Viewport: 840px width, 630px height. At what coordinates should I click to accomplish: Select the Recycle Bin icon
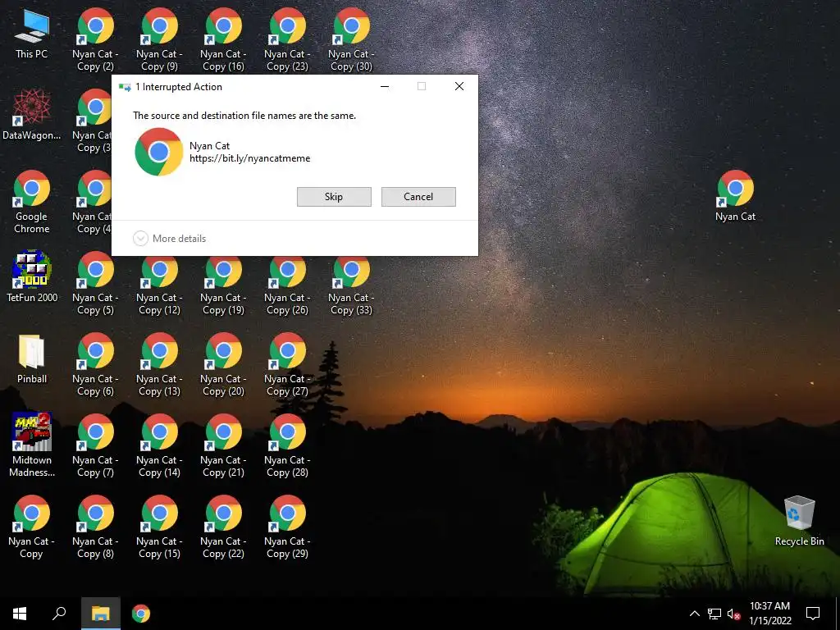pyautogui.click(x=799, y=521)
